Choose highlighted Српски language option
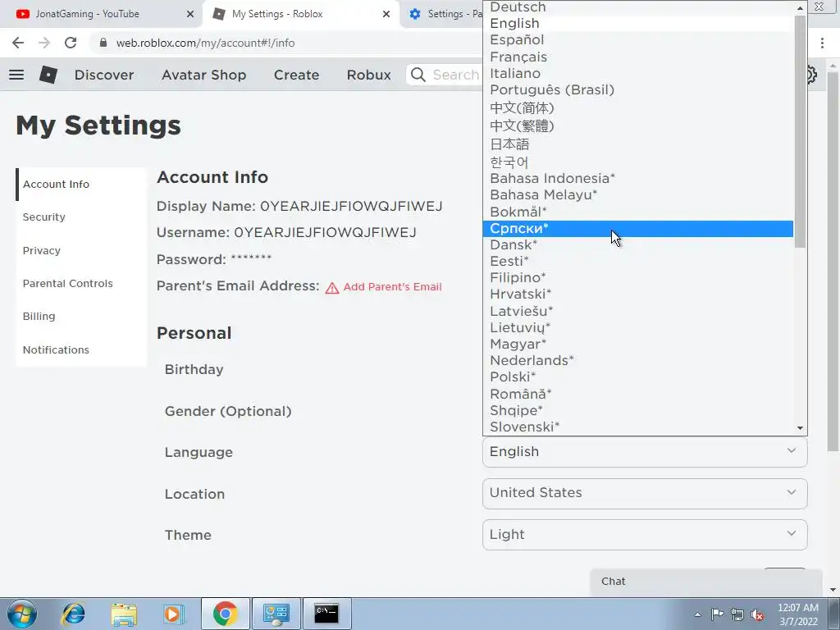Image resolution: width=840 pixels, height=630 pixels. pos(637,229)
